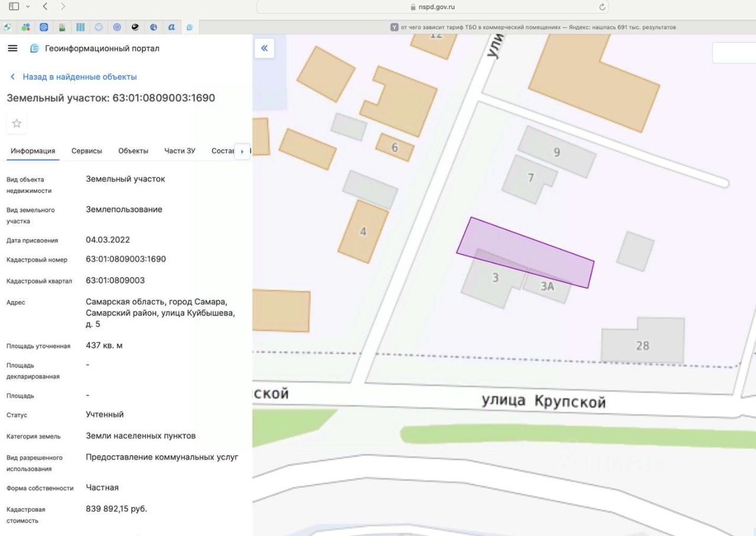Click the map search box at top right
Viewport: 756px width, 536px height.
(x=734, y=53)
